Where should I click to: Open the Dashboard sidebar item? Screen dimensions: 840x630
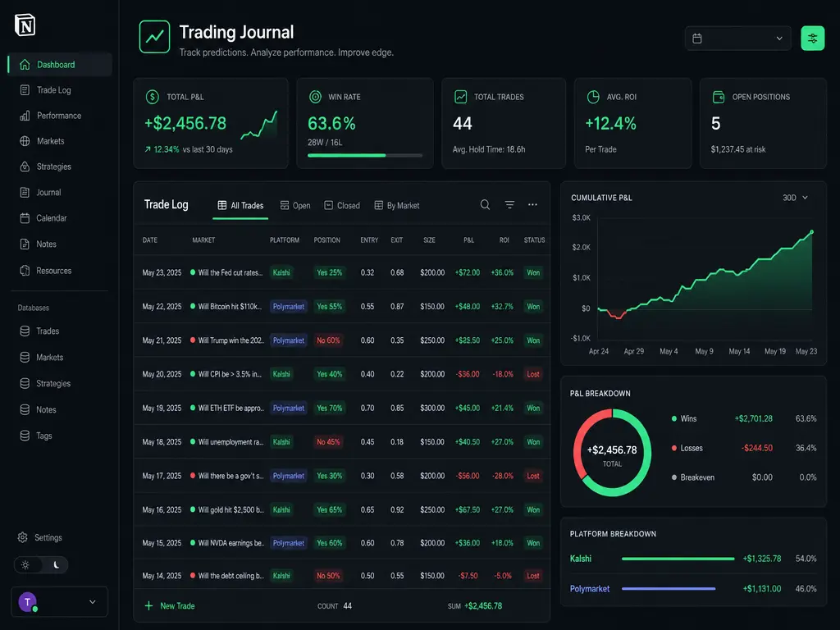point(60,65)
